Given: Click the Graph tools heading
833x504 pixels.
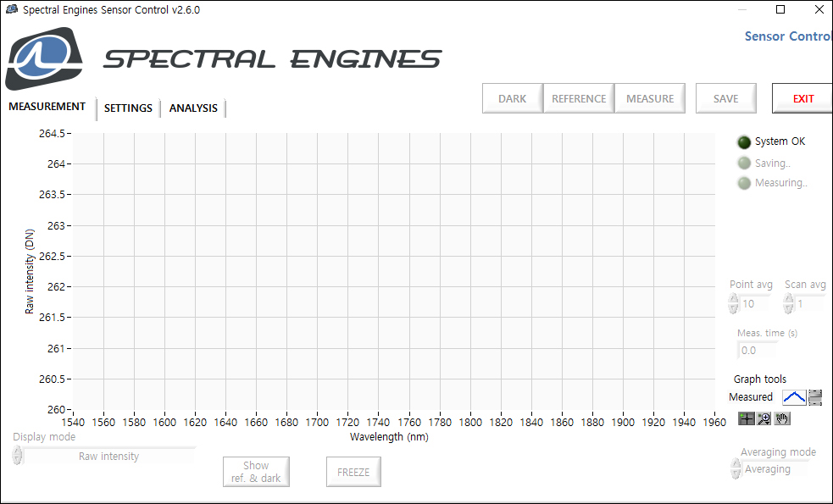Looking at the screenshot, I should point(759,379).
